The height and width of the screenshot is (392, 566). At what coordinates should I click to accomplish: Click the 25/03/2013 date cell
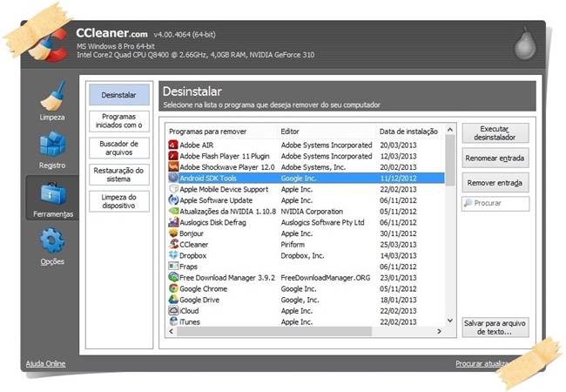pos(398,245)
